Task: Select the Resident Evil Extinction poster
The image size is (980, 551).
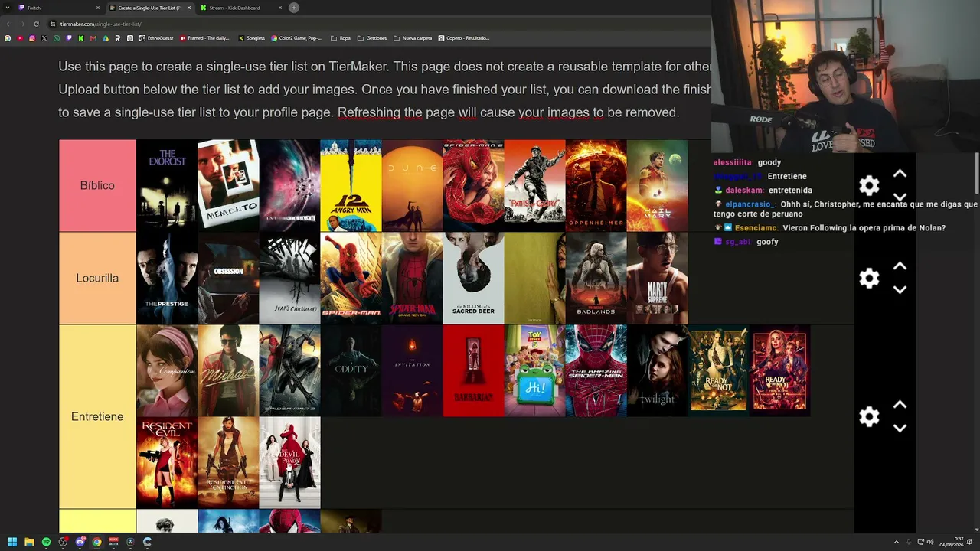Action: [x=228, y=463]
